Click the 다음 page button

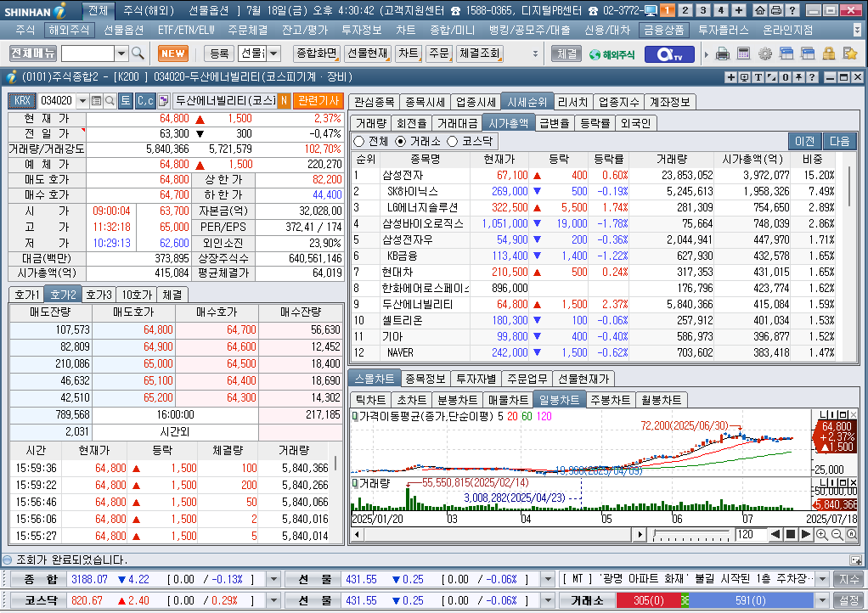pyautogui.click(x=840, y=141)
